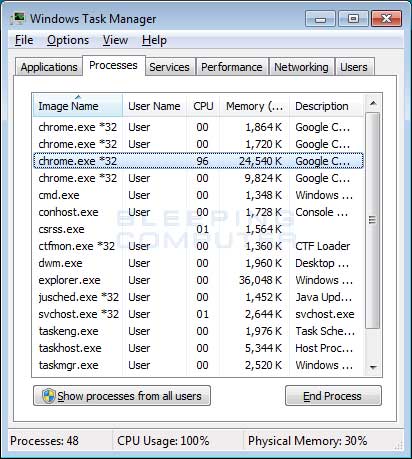Select the ctfmon.exe *32 process

[198, 246]
